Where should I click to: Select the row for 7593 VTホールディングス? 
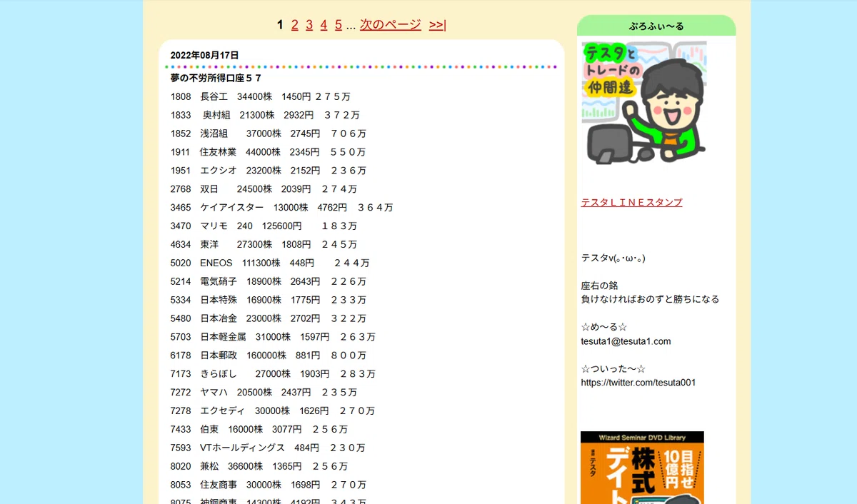click(x=268, y=449)
